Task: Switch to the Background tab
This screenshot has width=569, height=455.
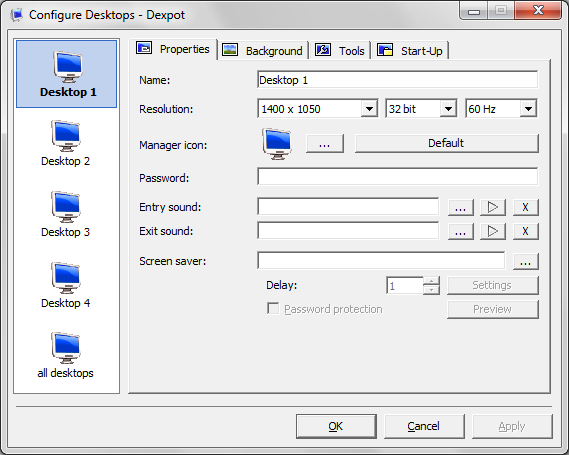Action: click(263, 50)
